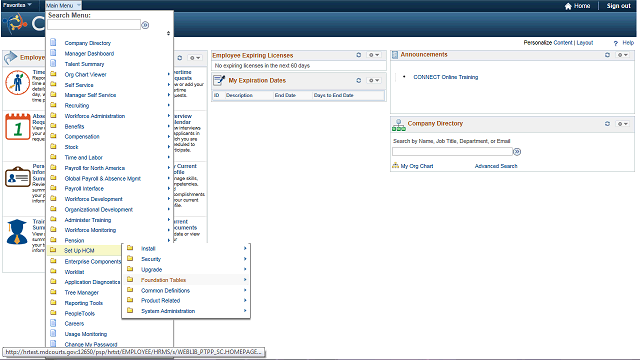This screenshot has width=640, height=360.
Task: Open the CONNECT Online Training link
Action: pyautogui.click(x=446, y=77)
